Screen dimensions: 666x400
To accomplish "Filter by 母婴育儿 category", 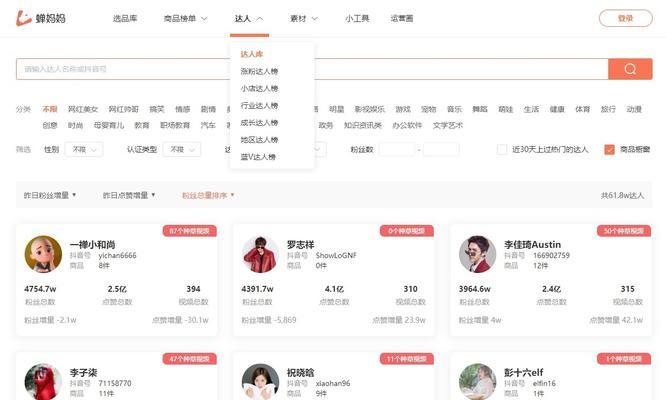I will (109, 125).
